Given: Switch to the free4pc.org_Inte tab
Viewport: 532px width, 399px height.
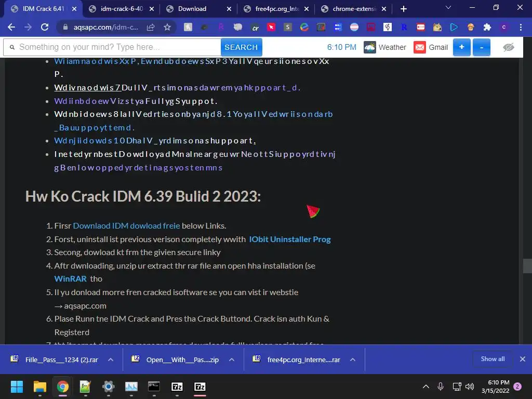Looking at the screenshot, I should tap(277, 9).
